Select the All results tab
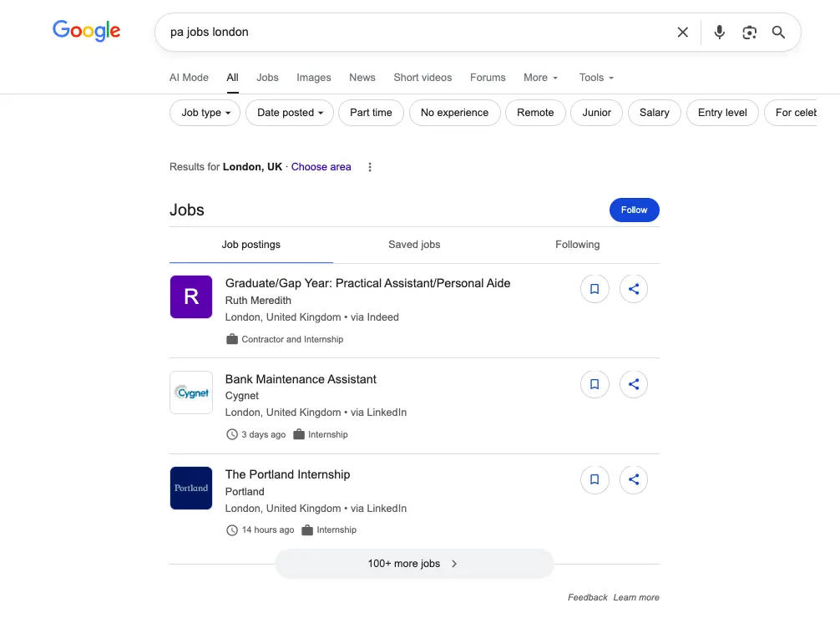 point(232,78)
